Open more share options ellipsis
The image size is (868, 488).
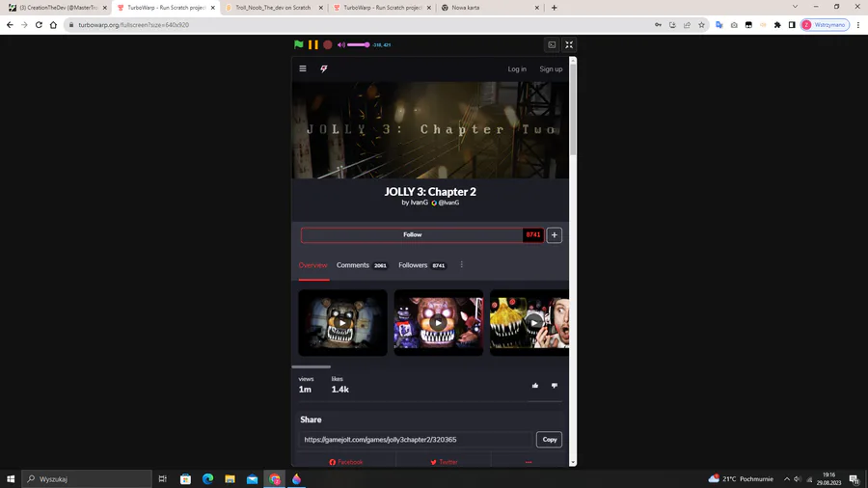tap(529, 462)
